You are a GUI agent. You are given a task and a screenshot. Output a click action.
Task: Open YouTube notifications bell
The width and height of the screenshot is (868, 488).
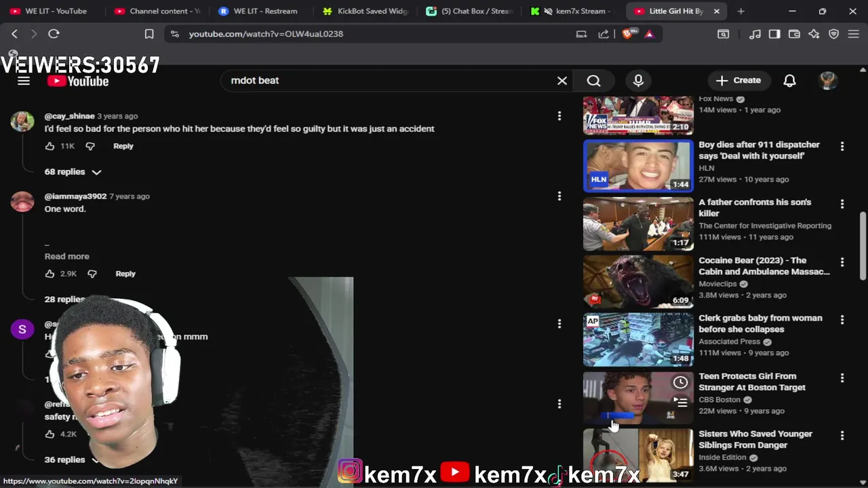tap(789, 81)
